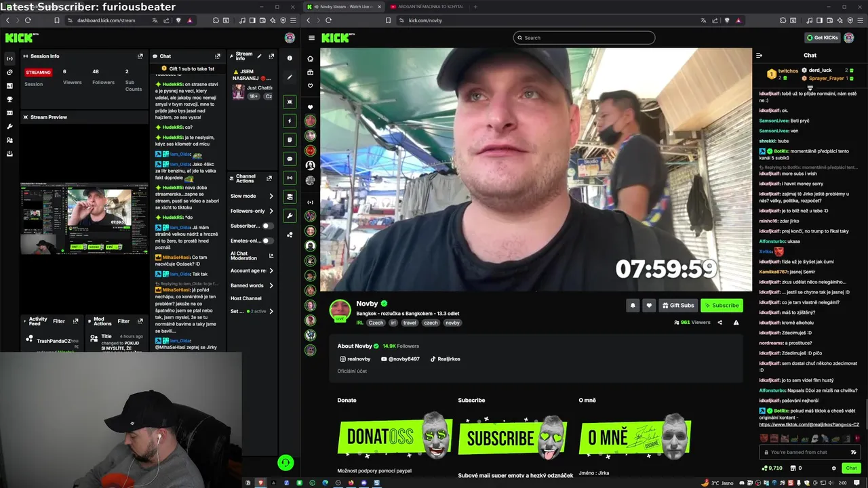Image resolution: width=868 pixels, height=488 pixels.
Task: Open the Mod Actions Filter
Action: pyautogui.click(x=123, y=321)
